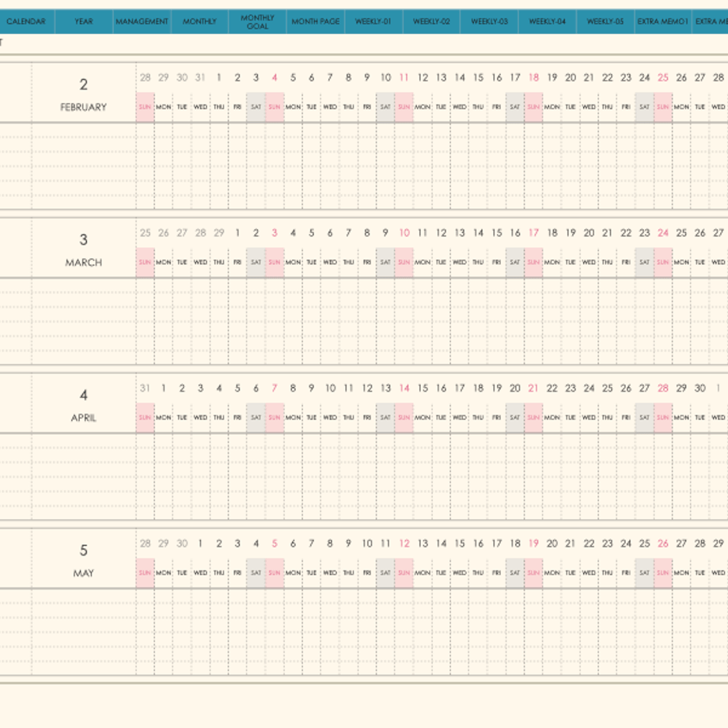Screen dimensions: 728x728
Task: Select pink date 24 in March row
Action: [x=663, y=233]
